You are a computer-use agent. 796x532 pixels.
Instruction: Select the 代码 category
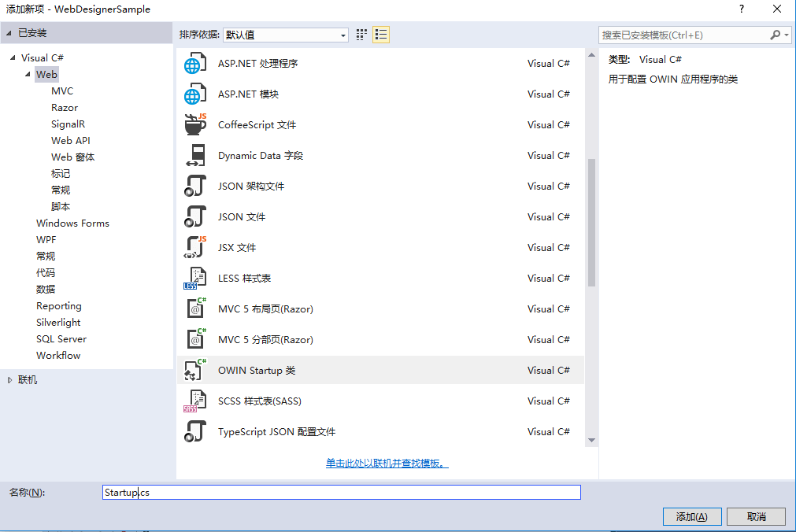tap(46, 272)
